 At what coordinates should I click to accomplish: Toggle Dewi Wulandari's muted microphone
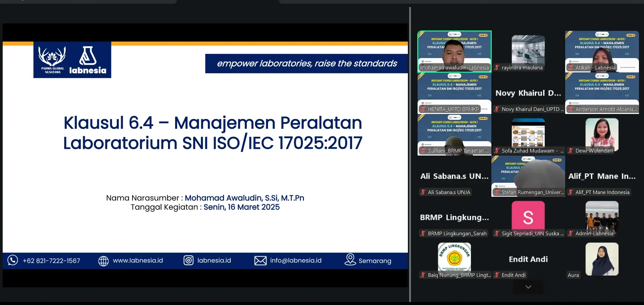[x=571, y=150]
